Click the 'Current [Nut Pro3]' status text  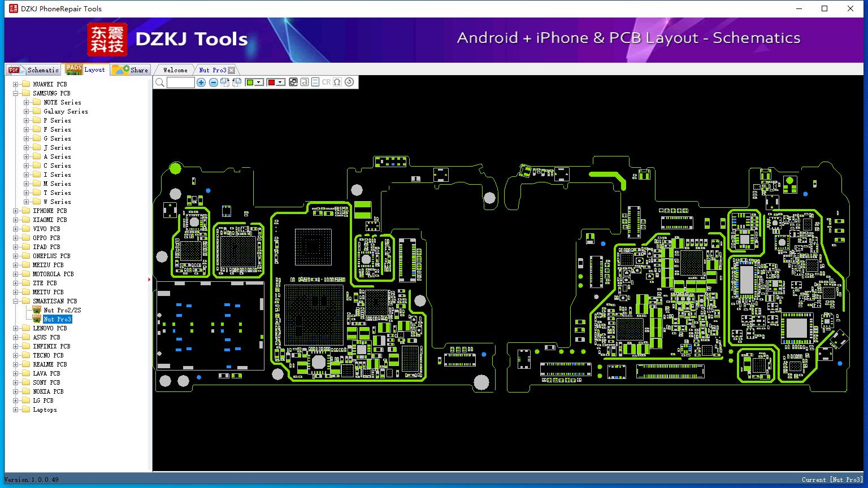point(832,480)
